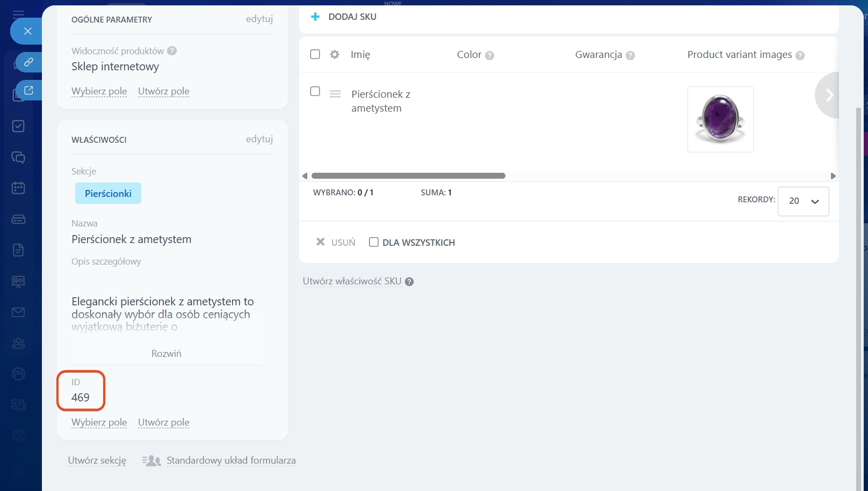Image resolution: width=868 pixels, height=491 pixels.
Task: Open the amethyst ring variant thumbnail
Action: (720, 119)
